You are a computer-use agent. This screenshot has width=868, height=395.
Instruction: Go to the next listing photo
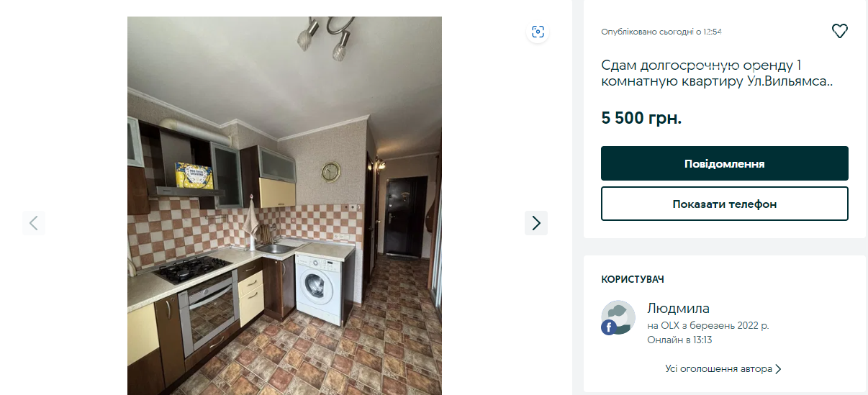[536, 223]
